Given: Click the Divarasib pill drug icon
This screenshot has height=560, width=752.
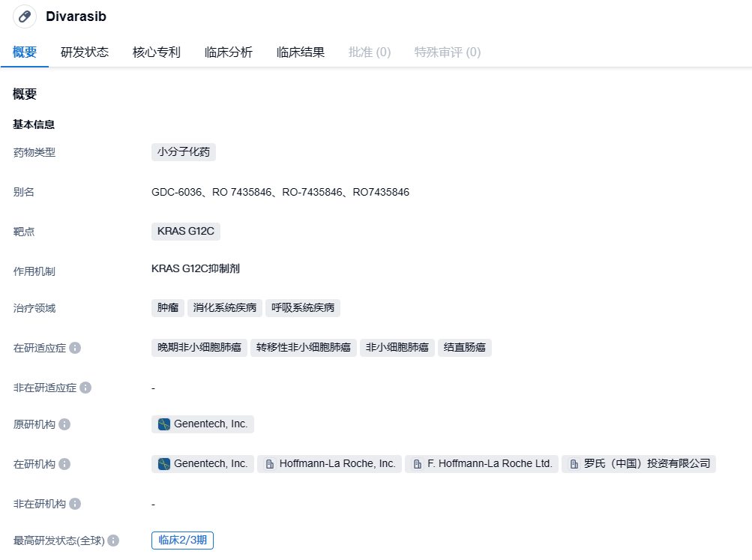Looking at the screenshot, I should click(x=25, y=16).
